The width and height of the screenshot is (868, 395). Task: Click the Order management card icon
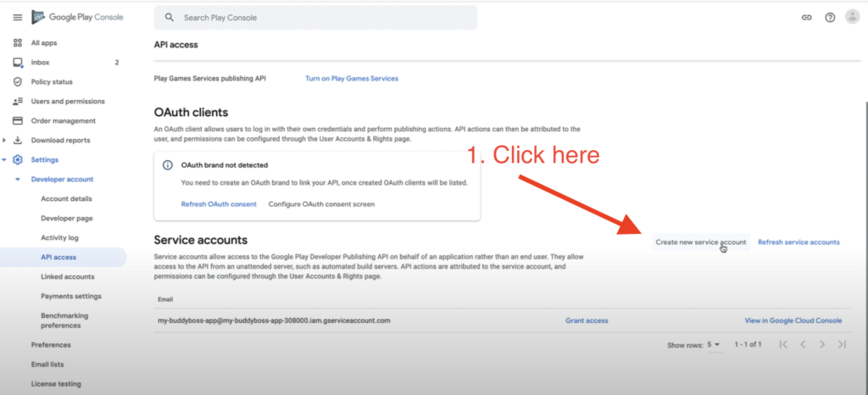click(x=17, y=120)
